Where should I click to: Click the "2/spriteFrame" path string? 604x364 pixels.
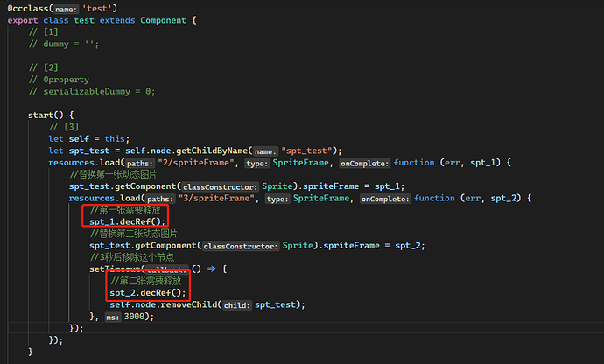(x=196, y=163)
